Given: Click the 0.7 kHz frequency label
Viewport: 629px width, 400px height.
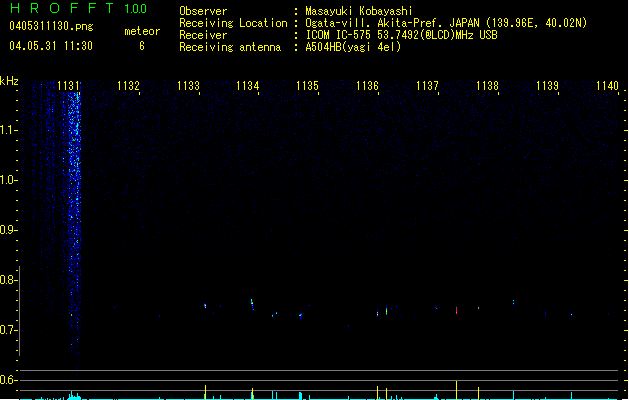Looking at the screenshot, I should click(8, 330).
